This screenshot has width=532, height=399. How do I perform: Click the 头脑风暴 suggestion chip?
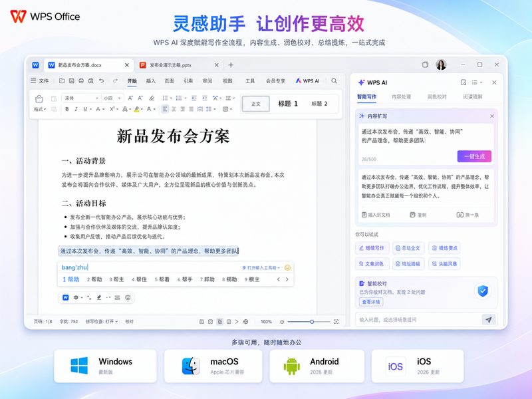(444, 263)
